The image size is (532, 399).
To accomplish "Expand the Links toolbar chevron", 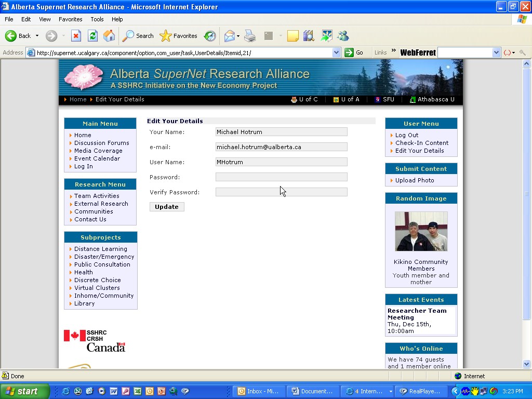I will (394, 51).
